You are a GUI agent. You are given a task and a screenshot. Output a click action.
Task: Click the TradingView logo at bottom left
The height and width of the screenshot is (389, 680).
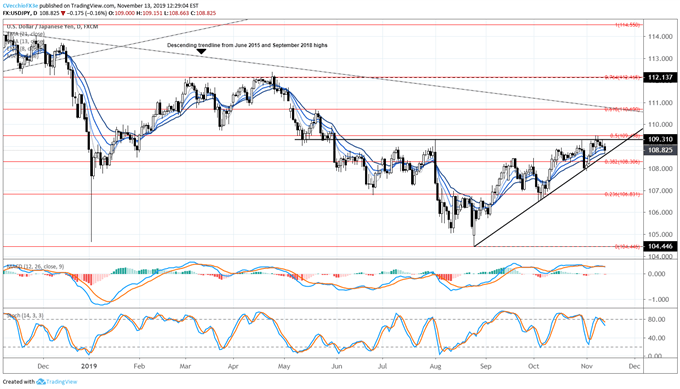[x=57, y=382]
